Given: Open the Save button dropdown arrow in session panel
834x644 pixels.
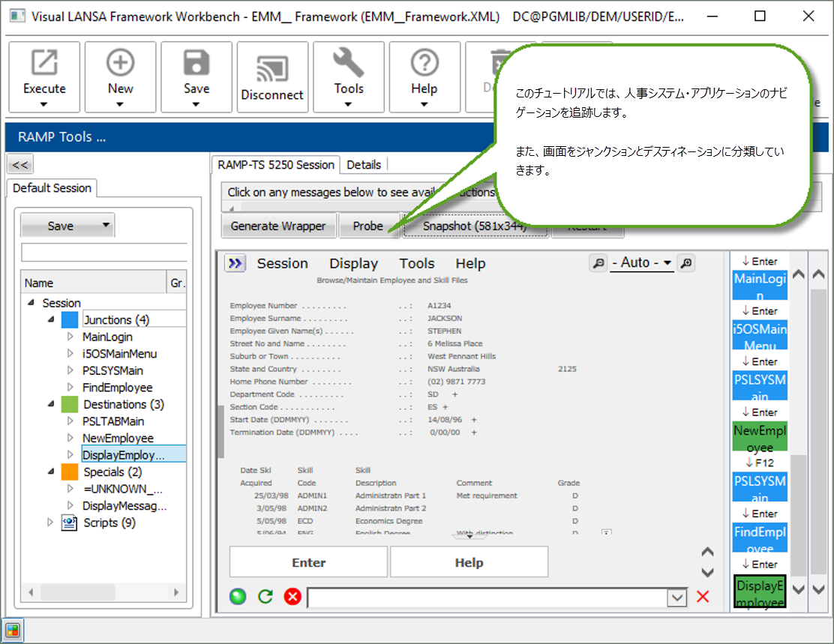Looking at the screenshot, I should tap(106, 225).
